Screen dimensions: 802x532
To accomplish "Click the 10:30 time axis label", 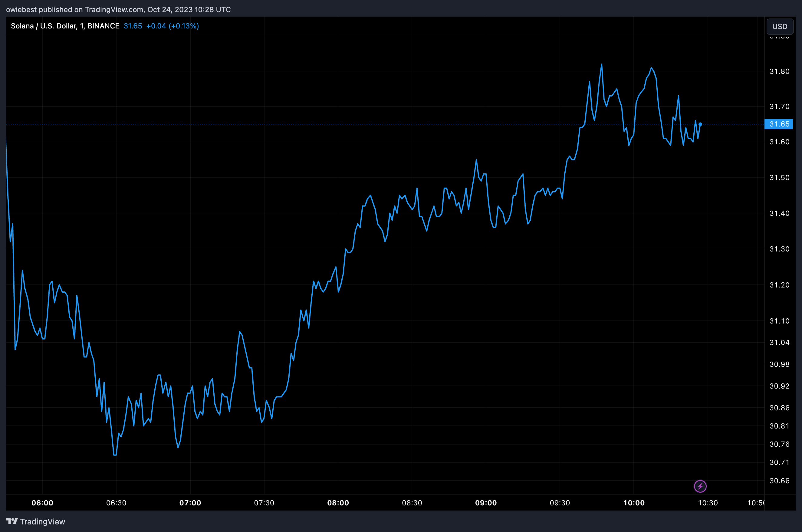I will point(708,503).
